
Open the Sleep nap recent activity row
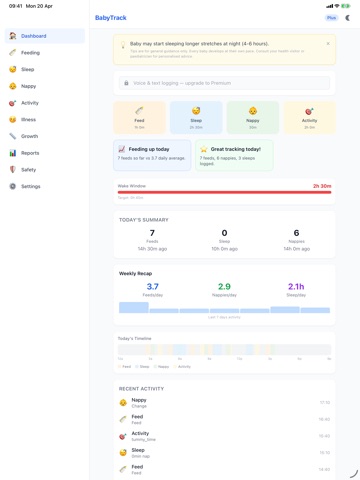click(224, 453)
